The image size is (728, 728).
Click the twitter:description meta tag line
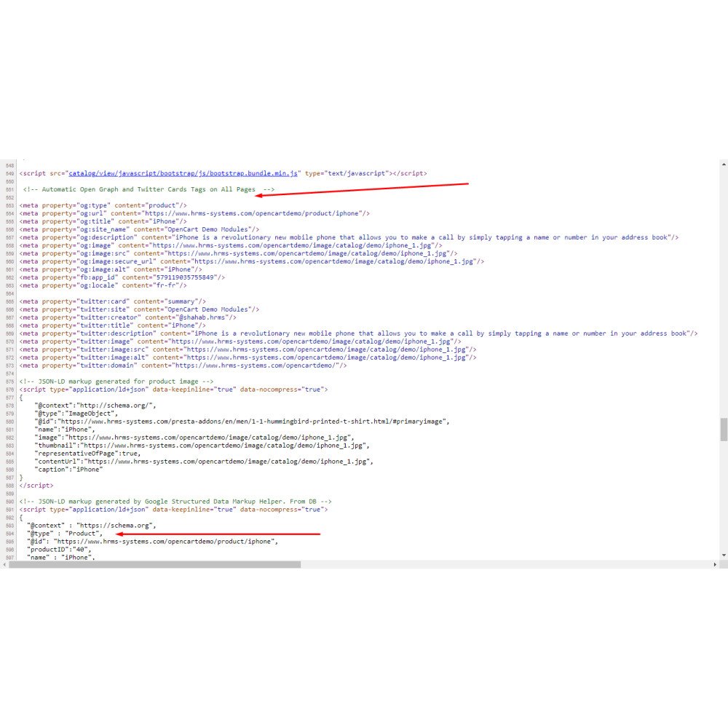tap(358, 333)
